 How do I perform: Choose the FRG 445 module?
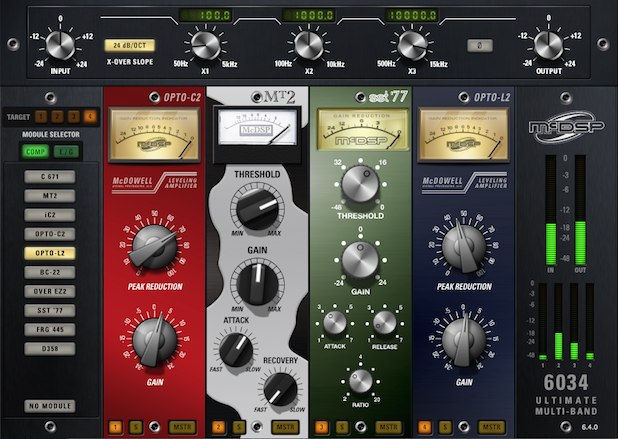pyautogui.click(x=50, y=329)
